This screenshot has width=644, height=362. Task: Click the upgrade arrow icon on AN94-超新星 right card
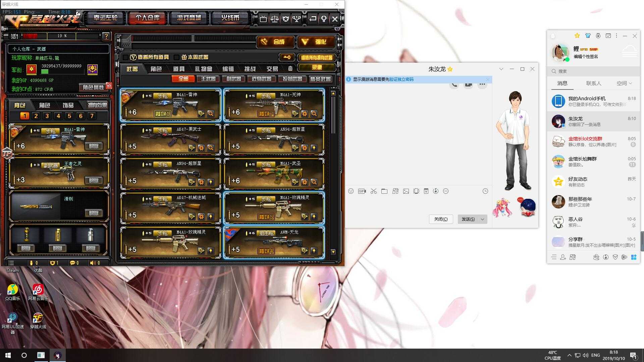pyautogui.click(x=314, y=148)
